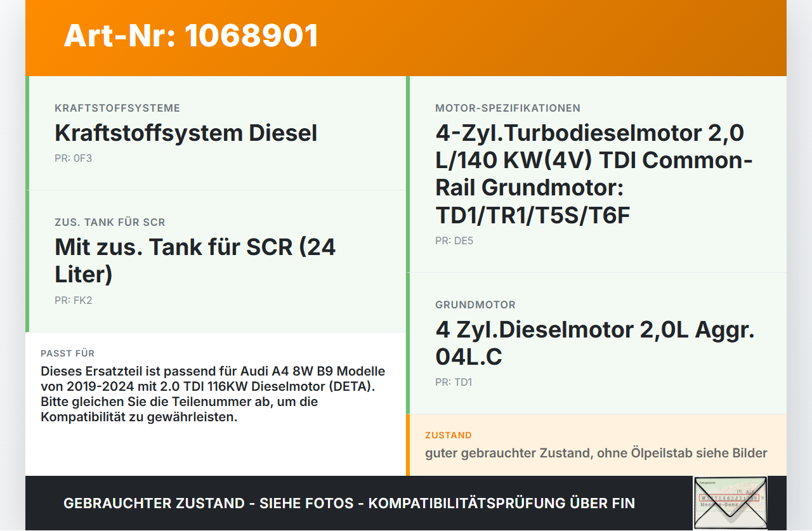This screenshot has height=531, width=812.
Task: Click the PR: 0F3 code
Action: 73,158
